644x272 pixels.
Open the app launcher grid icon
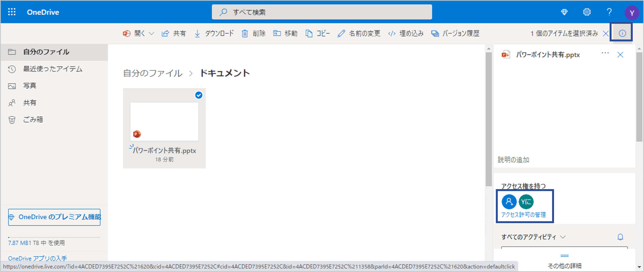(x=12, y=12)
